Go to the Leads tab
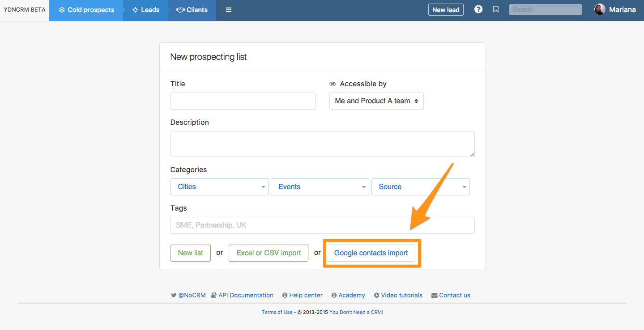Image resolution: width=644 pixels, height=330 pixels. (146, 10)
